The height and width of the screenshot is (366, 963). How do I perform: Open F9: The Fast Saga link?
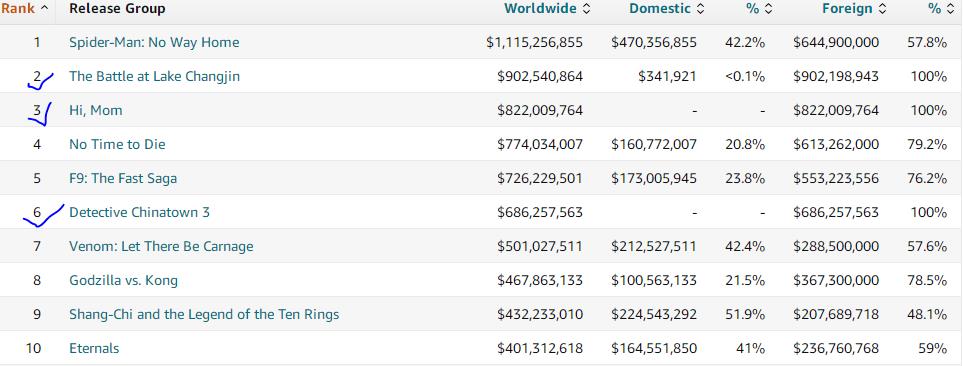[123, 179]
